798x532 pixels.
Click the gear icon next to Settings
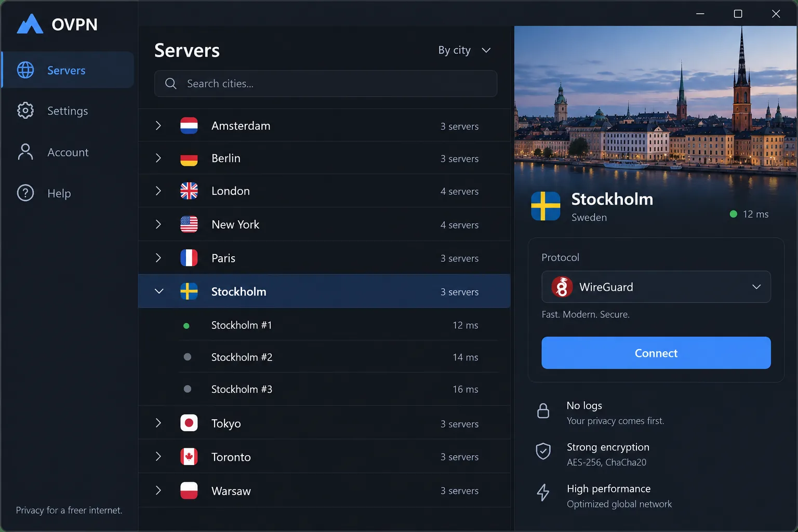point(25,110)
